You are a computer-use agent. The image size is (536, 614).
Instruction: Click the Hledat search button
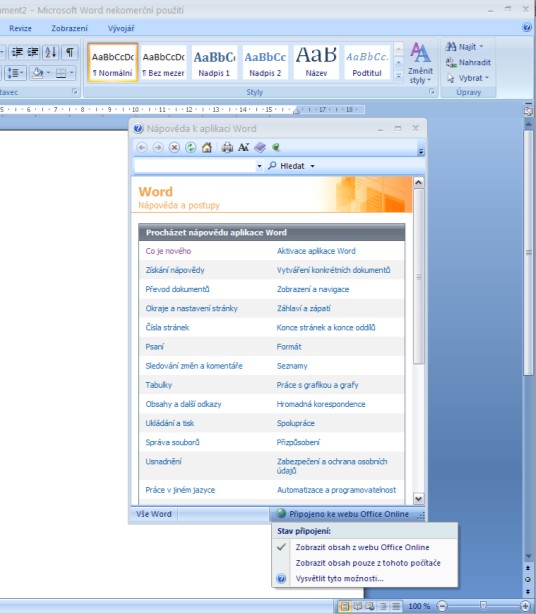(287, 166)
